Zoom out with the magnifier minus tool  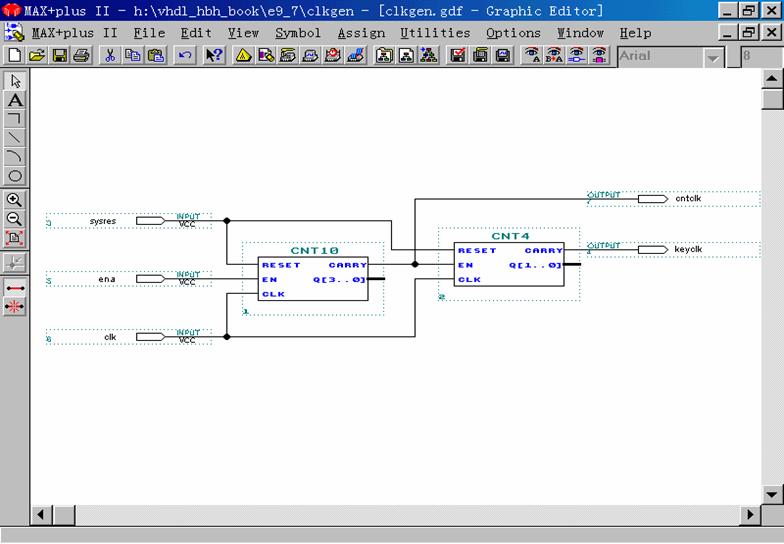[x=15, y=219]
